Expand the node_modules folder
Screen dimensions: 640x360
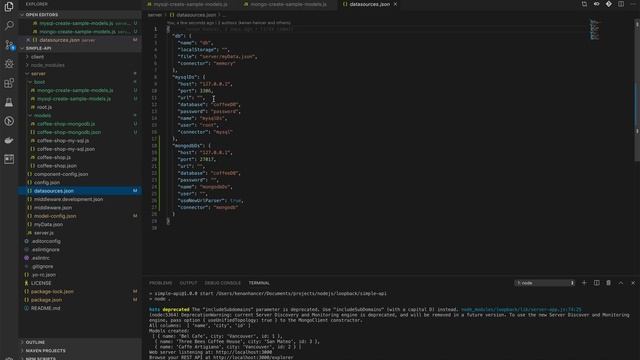[x=47, y=65]
